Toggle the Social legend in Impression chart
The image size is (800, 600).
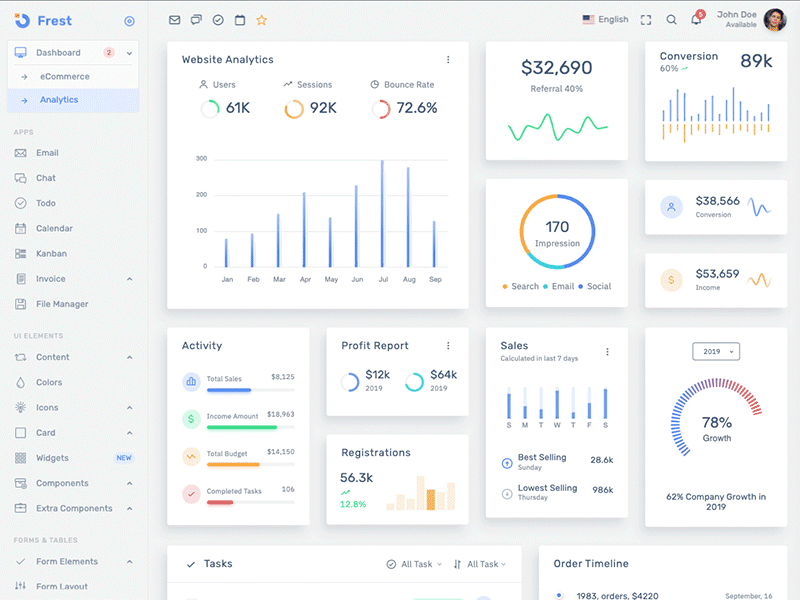(594, 286)
